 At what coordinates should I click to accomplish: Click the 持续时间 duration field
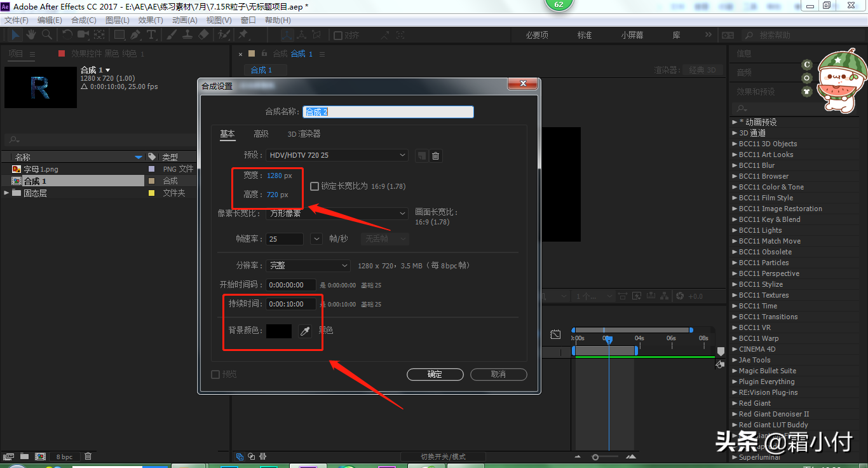pyautogui.click(x=290, y=304)
